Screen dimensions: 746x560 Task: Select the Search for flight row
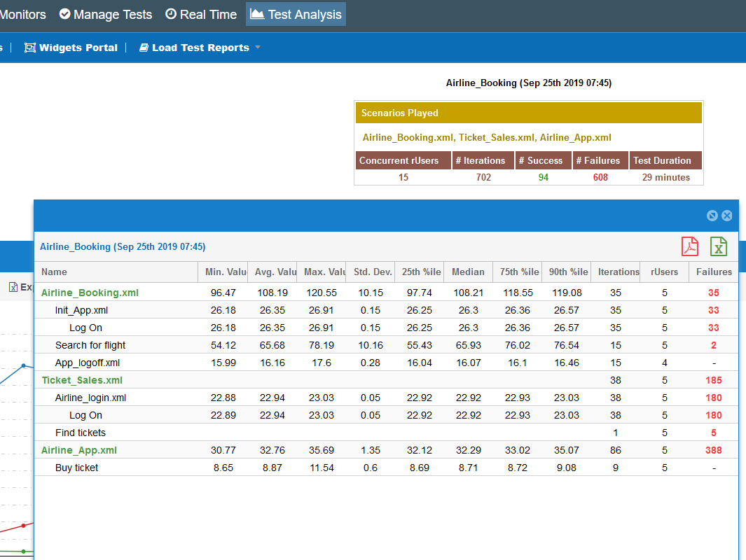[x=387, y=345]
